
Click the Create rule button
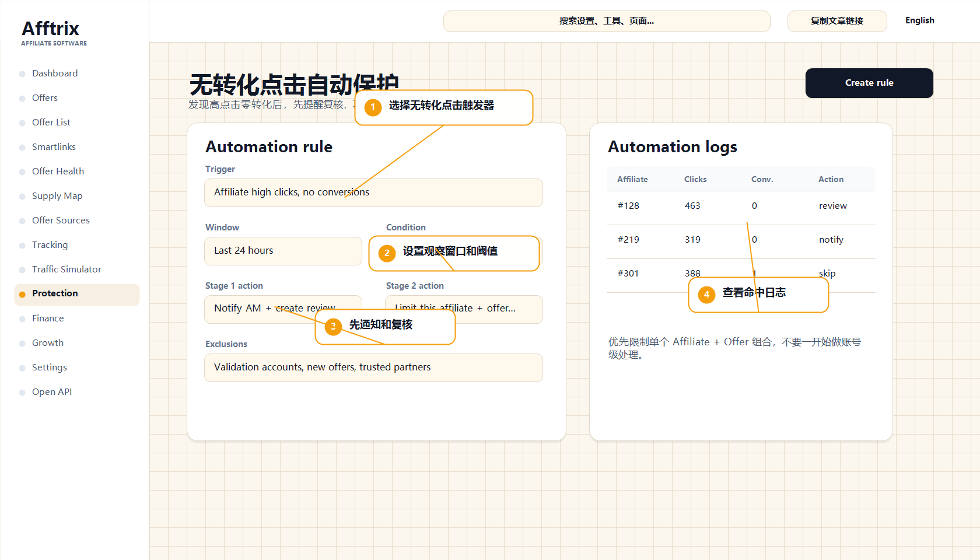(x=869, y=83)
